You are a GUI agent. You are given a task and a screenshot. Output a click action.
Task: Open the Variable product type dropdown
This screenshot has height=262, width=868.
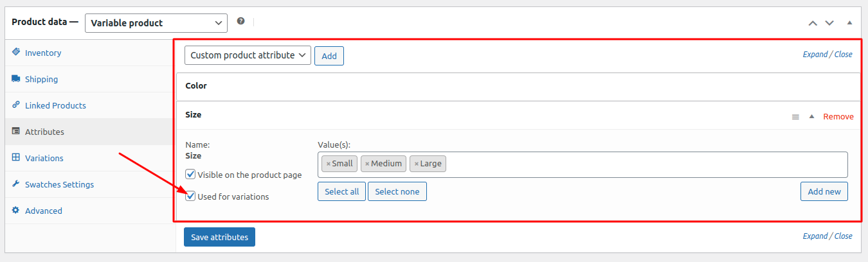click(156, 22)
